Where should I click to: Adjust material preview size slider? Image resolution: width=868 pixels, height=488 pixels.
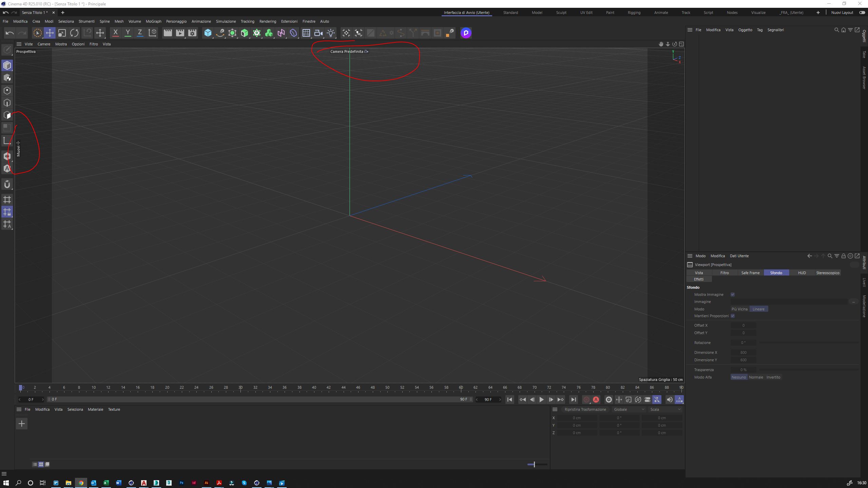[x=534, y=464]
